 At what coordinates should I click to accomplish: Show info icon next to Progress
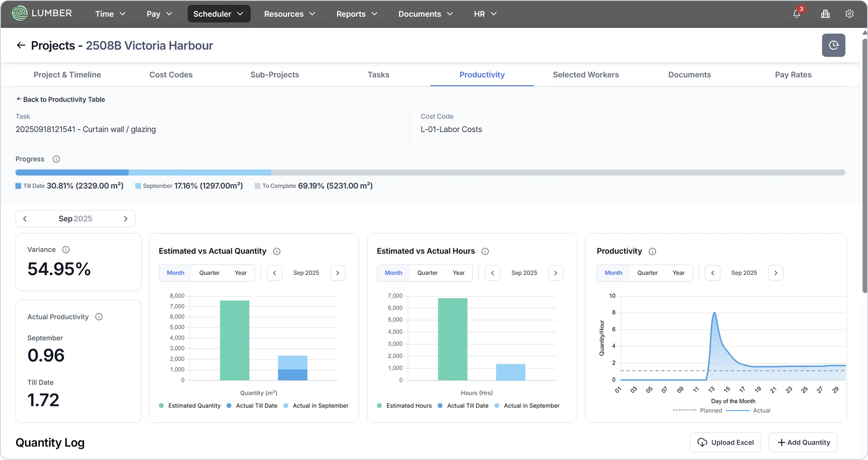56,159
